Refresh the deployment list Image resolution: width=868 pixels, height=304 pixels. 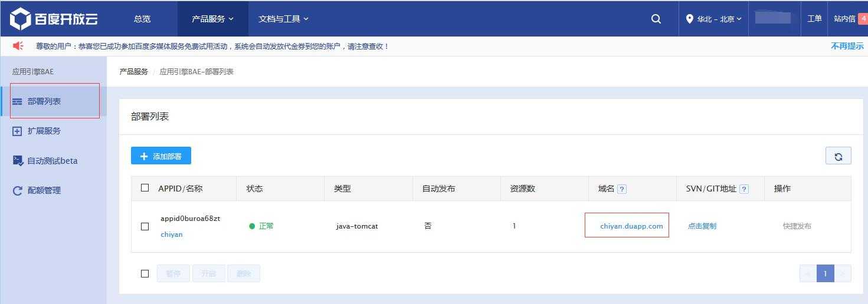click(x=838, y=156)
